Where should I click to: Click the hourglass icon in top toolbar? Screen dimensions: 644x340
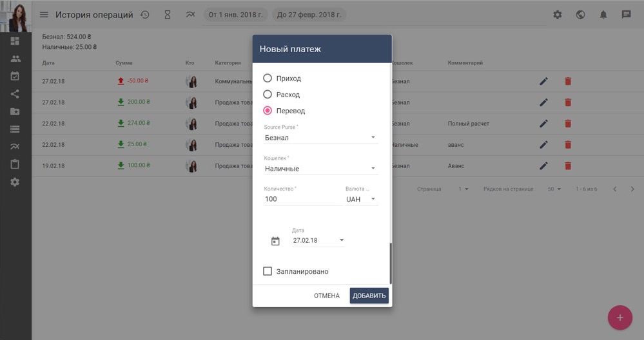(x=168, y=15)
